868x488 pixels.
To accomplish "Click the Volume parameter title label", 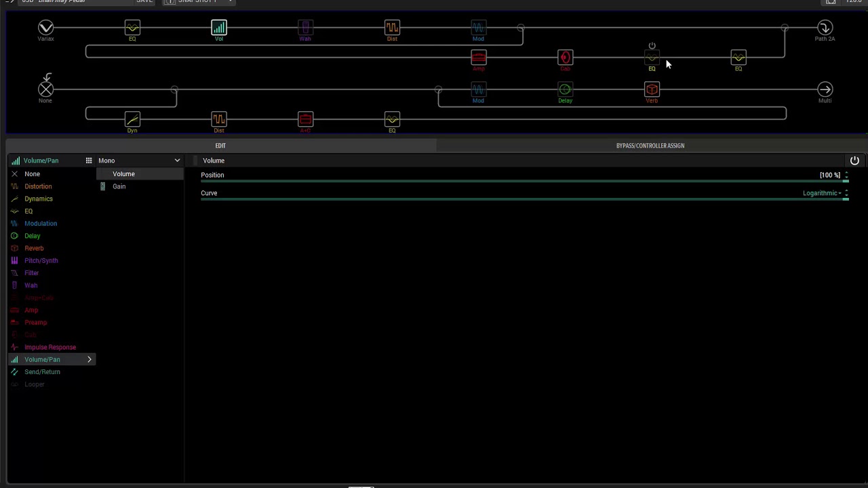I will 214,161.
